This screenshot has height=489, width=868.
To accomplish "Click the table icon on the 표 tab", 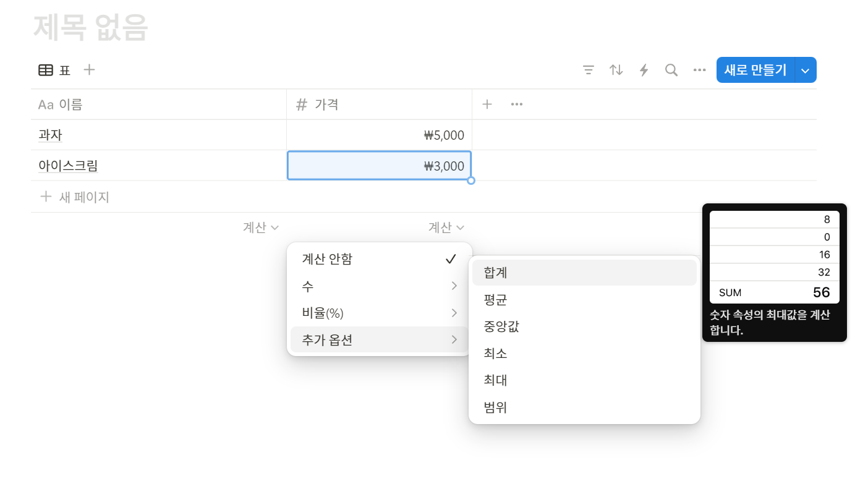I will pos(46,70).
